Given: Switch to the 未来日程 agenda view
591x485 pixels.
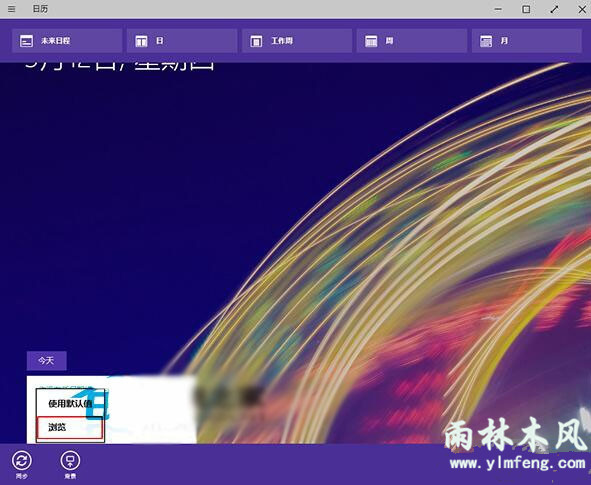Looking at the screenshot, I should click(x=67, y=41).
